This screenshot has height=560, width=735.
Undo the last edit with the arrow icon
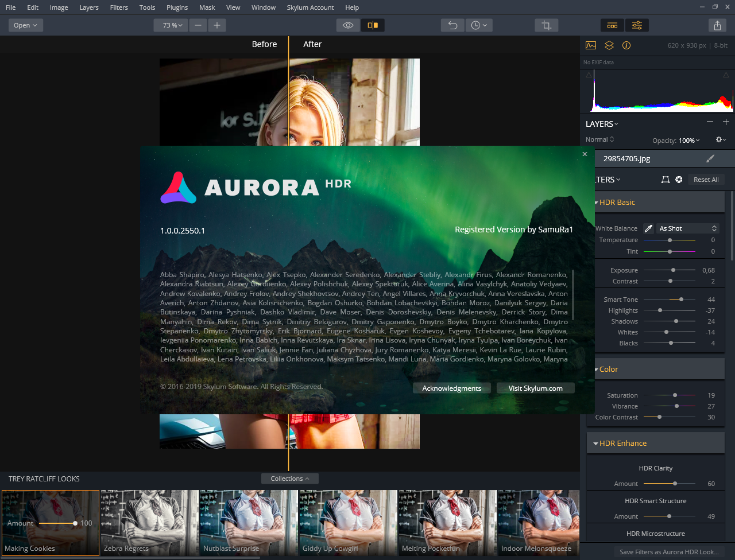[452, 25]
